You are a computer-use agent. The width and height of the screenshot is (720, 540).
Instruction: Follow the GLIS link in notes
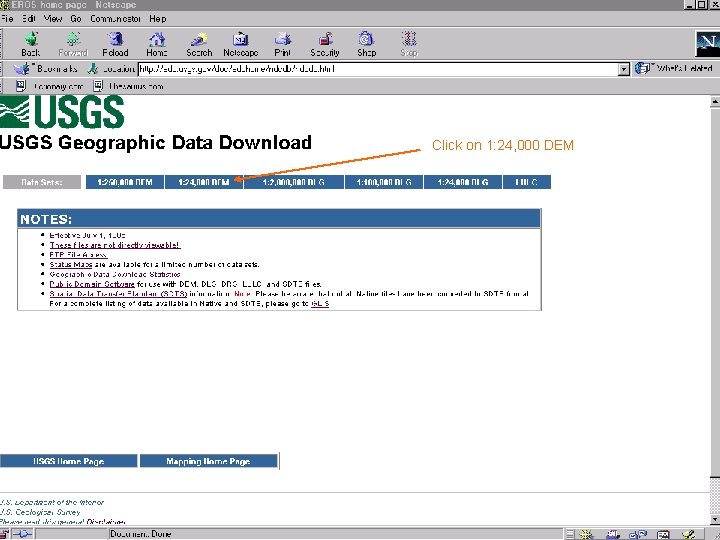click(x=320, y=304)
